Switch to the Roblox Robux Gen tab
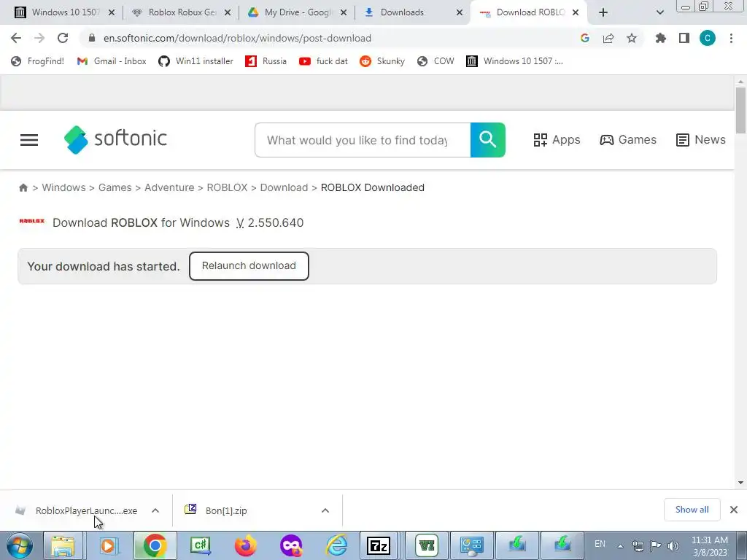747x560 pixels. 181,12
